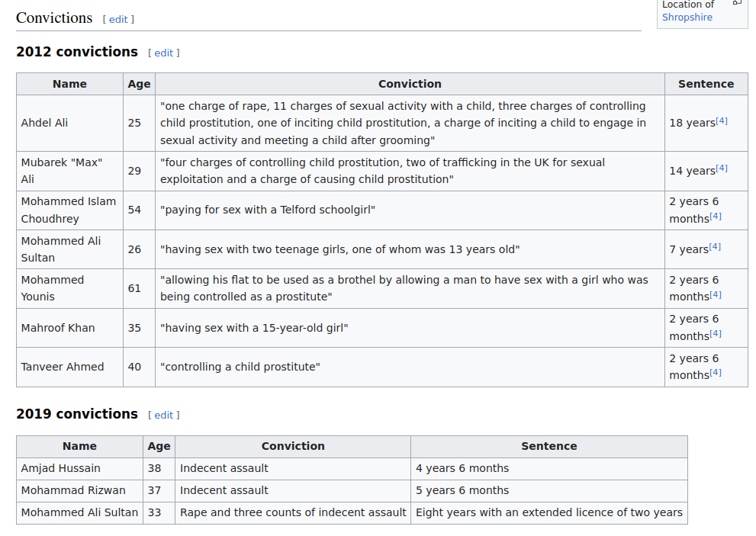The width and height of the screenshot is (756, 536).
Task: Select Mohammed Ali Sultan in the 2019 table
Action: click(x=79, y=513)
